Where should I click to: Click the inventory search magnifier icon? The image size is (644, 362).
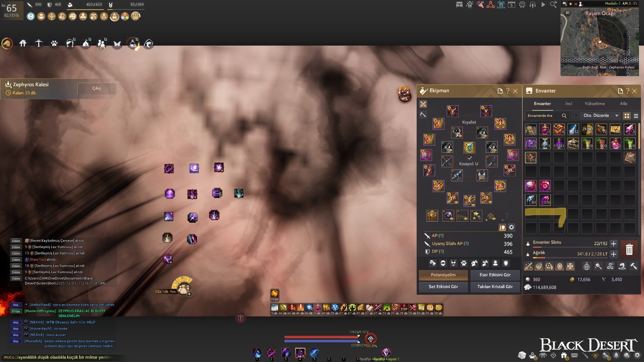pyautogui.click(x=564, y=116)
